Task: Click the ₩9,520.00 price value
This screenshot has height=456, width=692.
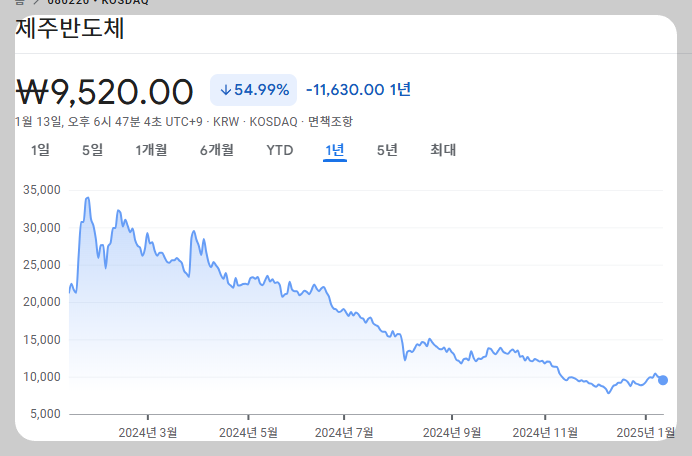Action: [104, 92]
